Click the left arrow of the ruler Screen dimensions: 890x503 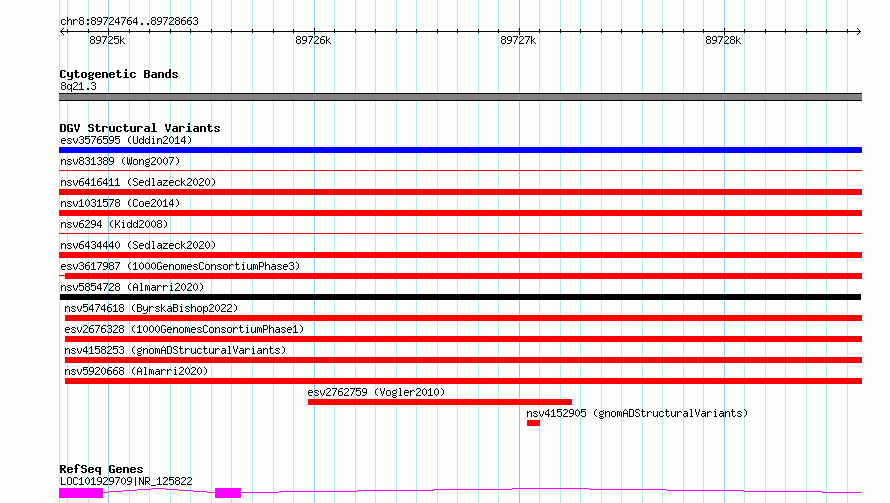point(63,31)
